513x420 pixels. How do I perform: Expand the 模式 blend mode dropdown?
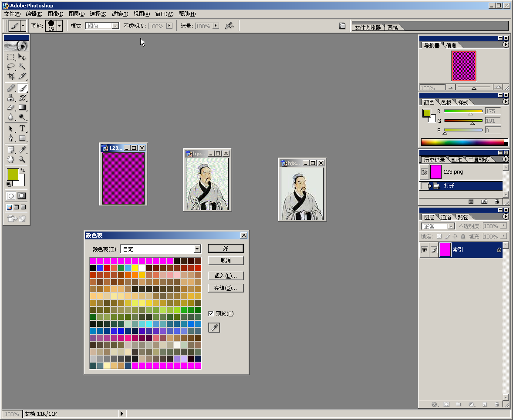click(115, 26)
